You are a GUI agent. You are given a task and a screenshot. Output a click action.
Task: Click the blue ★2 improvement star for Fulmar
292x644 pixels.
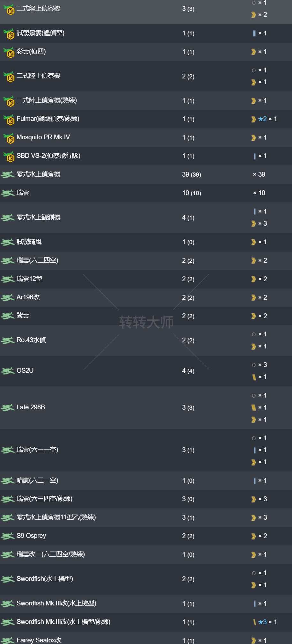(263, 119)
